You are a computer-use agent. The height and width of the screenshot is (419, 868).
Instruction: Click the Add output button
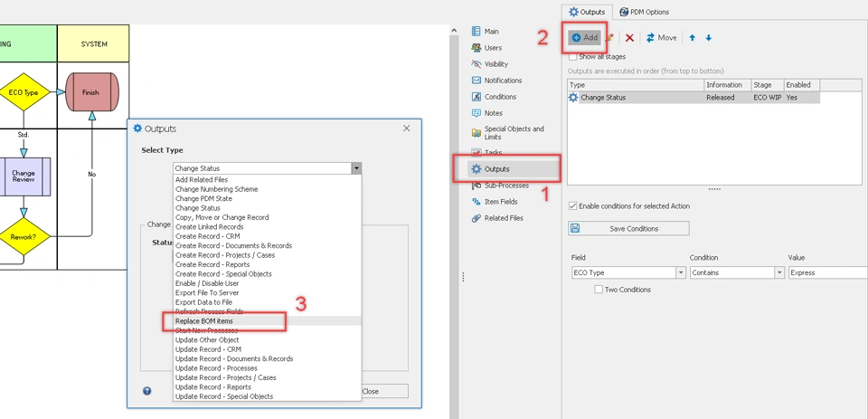point(585,38)
